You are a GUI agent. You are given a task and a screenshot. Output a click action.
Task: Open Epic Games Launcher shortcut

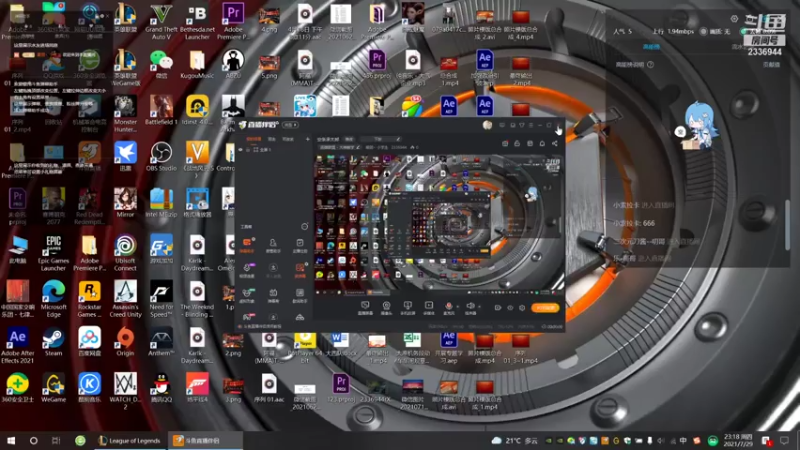point(54,253)
